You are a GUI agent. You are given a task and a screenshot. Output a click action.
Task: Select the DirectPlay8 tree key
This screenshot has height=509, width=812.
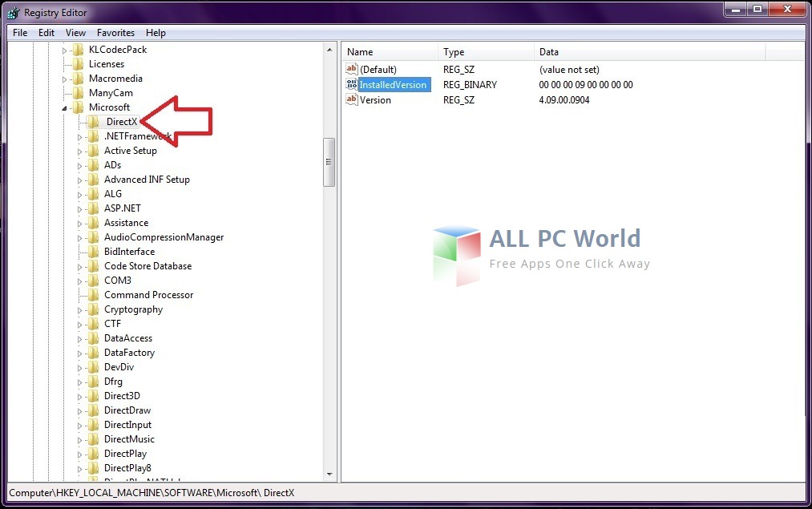click(128, 468)
